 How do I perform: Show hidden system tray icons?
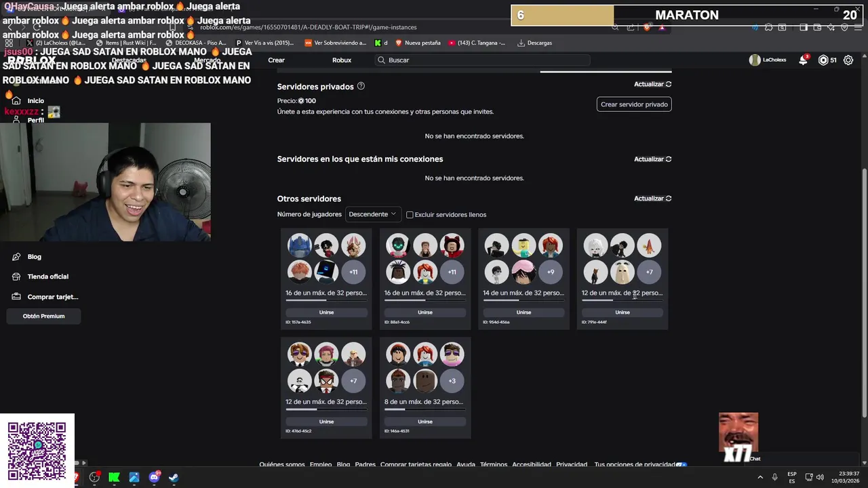click(760, 477)
